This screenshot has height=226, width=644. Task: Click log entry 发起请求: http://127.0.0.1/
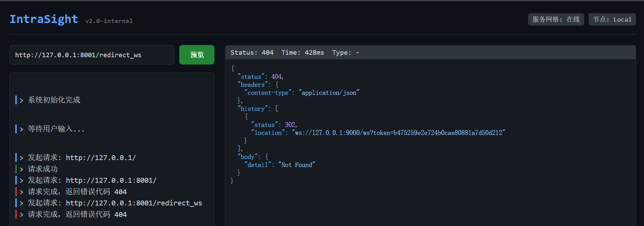click(82, 158)
